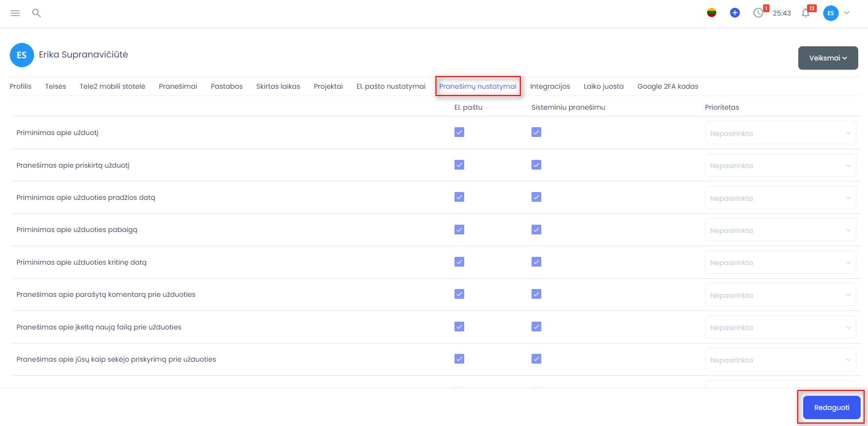Switch to the Teisės tab

pyautogui.click(x=56, y=86)
